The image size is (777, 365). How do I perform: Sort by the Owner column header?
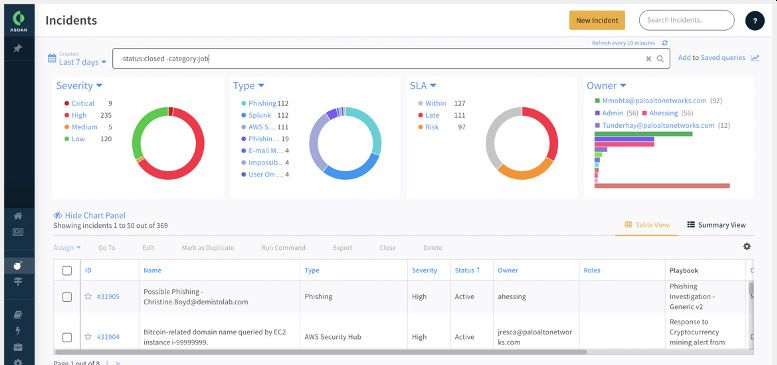point(508,270)
